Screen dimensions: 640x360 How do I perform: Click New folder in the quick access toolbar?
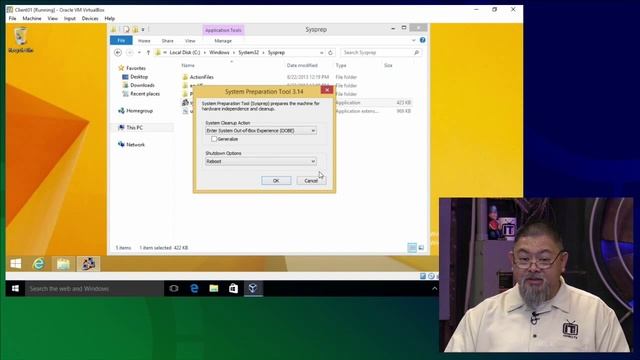point(135,29)
